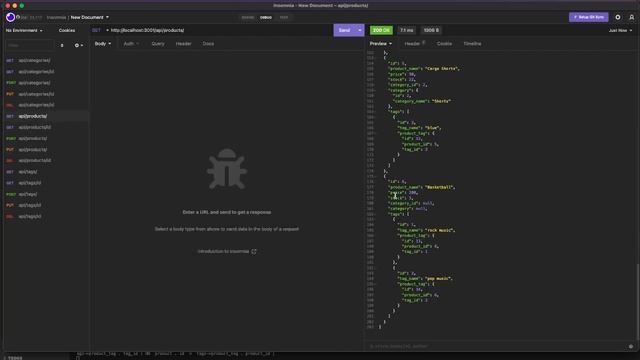Click the response filter help icon

point(631,346)
